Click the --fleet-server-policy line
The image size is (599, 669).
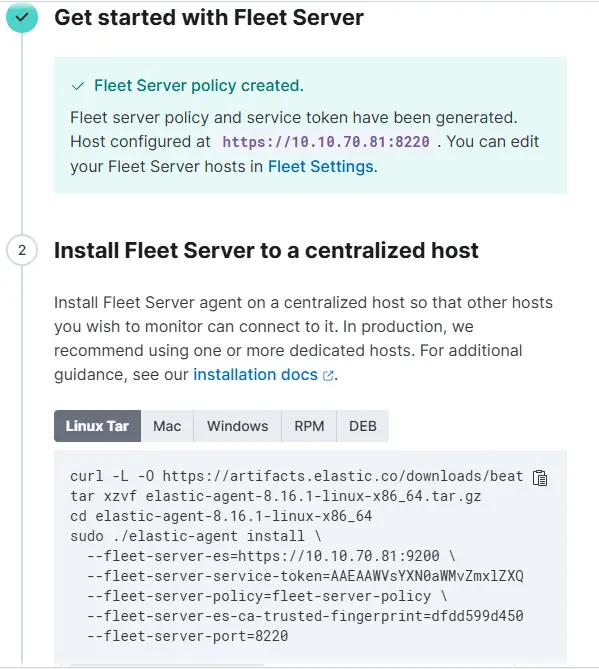pos(267,596)
